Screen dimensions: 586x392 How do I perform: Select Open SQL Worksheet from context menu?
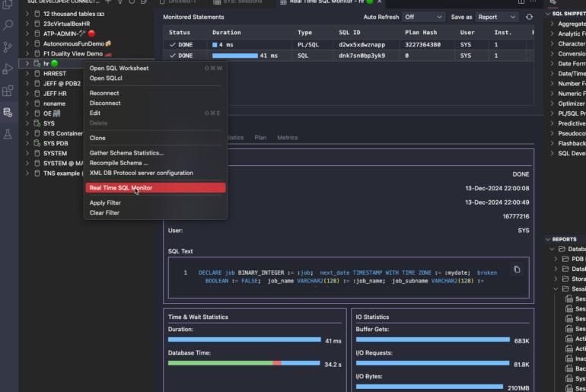click(119, 69)
